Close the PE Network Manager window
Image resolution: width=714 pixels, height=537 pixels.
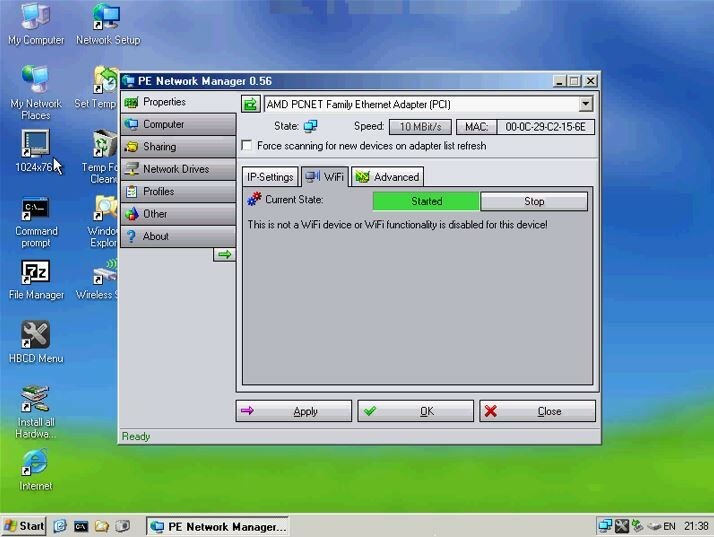591,81
